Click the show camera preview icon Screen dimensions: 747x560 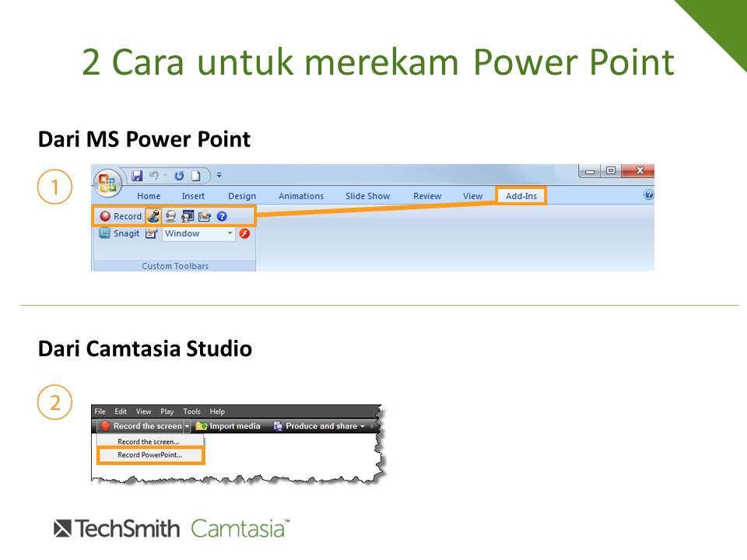188,217
